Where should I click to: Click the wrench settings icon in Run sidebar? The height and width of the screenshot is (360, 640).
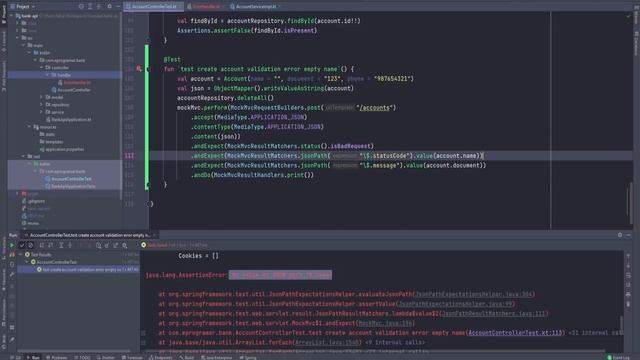click(12, 274)
